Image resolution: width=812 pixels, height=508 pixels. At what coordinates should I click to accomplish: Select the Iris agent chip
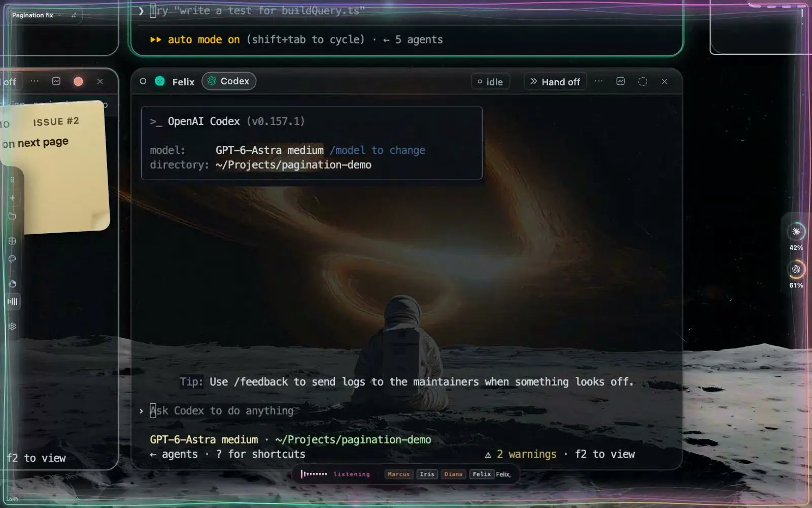point(427,474)
